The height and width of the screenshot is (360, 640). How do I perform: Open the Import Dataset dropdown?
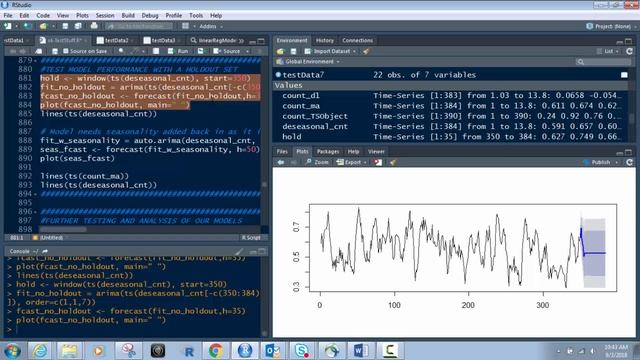pos(331,51)
